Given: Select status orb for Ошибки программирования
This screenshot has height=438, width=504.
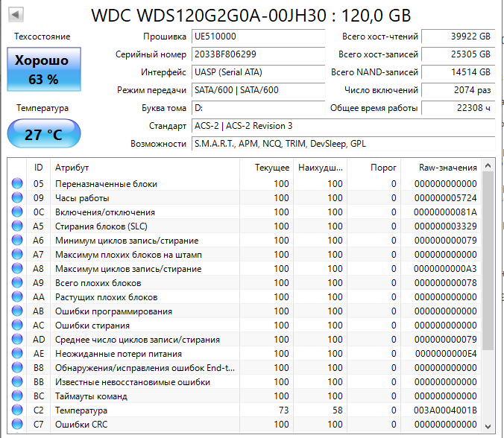Looking at the screenshot, I should 17,311.
